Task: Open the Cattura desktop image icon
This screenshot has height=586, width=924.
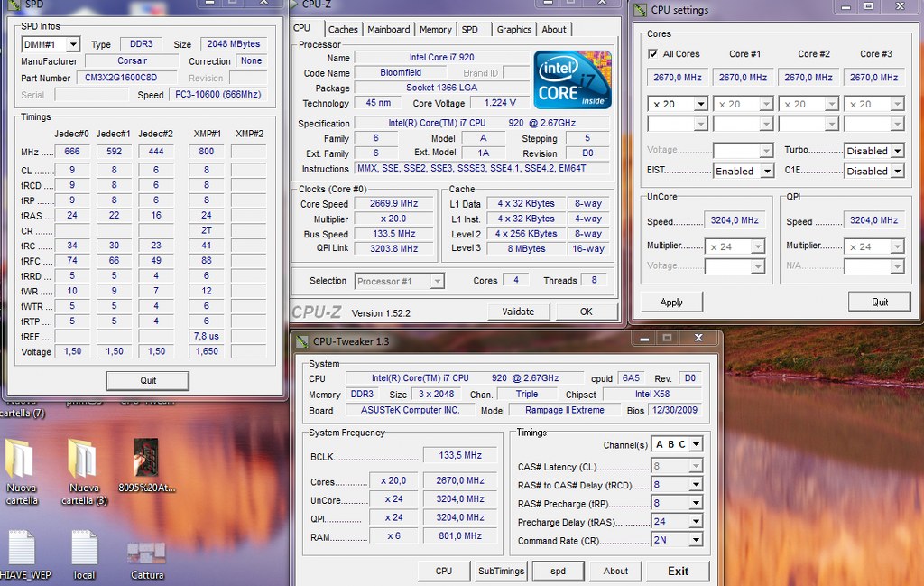Action: coord(147,561)
